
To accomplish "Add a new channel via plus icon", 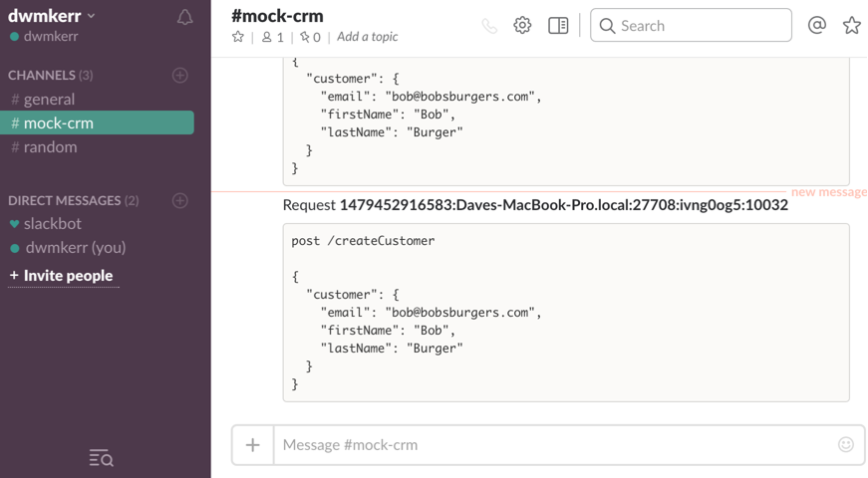I will 180,76.
